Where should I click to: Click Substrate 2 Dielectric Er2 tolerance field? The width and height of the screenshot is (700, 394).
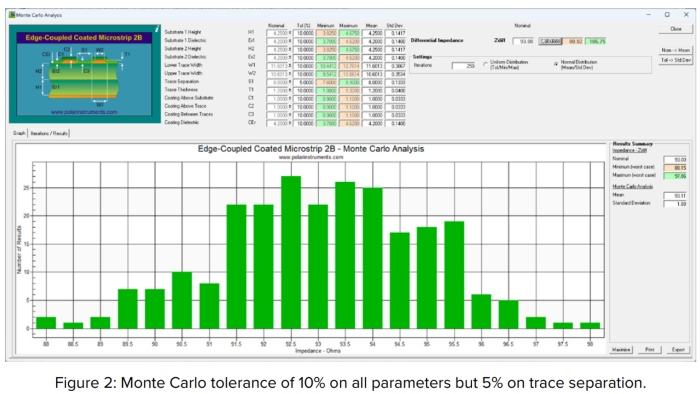(304, 58)
